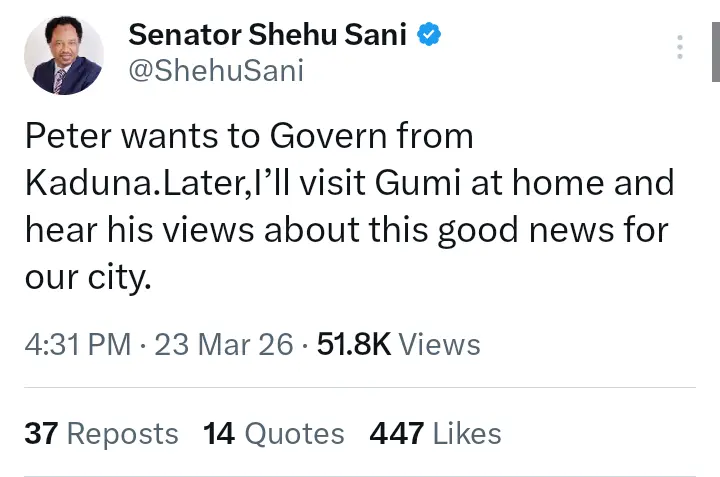Image resolution: width=720 pixels, height=477 pixels.
Task: Open Senator Shehu Sani's profile picture
Action: (x=65, y=55)
